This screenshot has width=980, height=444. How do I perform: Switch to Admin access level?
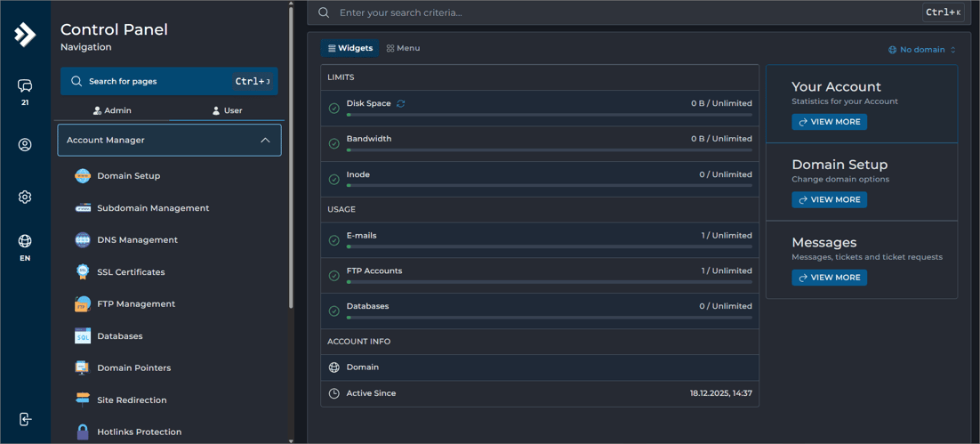112,110
